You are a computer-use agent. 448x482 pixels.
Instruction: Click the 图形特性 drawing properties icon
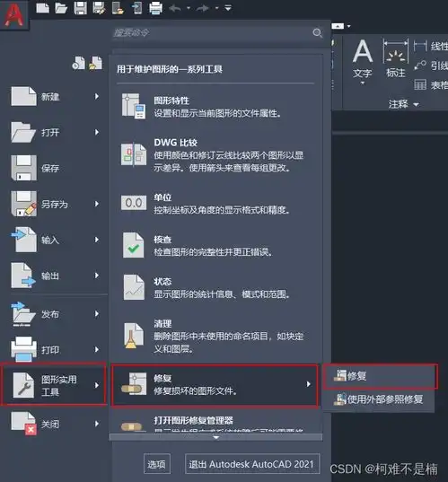point(134,106)
